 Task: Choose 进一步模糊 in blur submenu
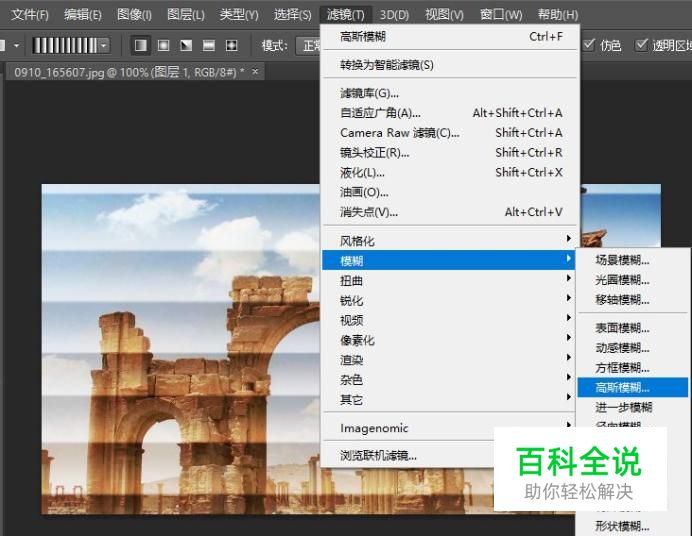(x=632, y=407)
